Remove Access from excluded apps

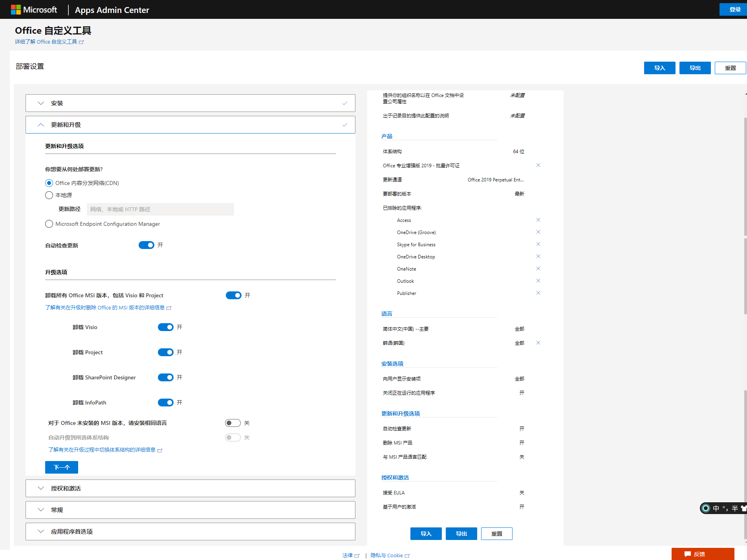pos(538,220)
